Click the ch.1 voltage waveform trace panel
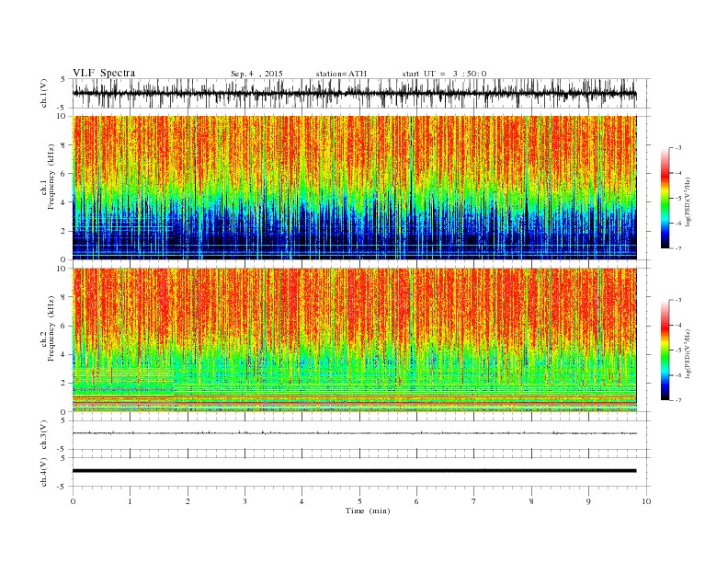The image size is (728, 563). 361,93
